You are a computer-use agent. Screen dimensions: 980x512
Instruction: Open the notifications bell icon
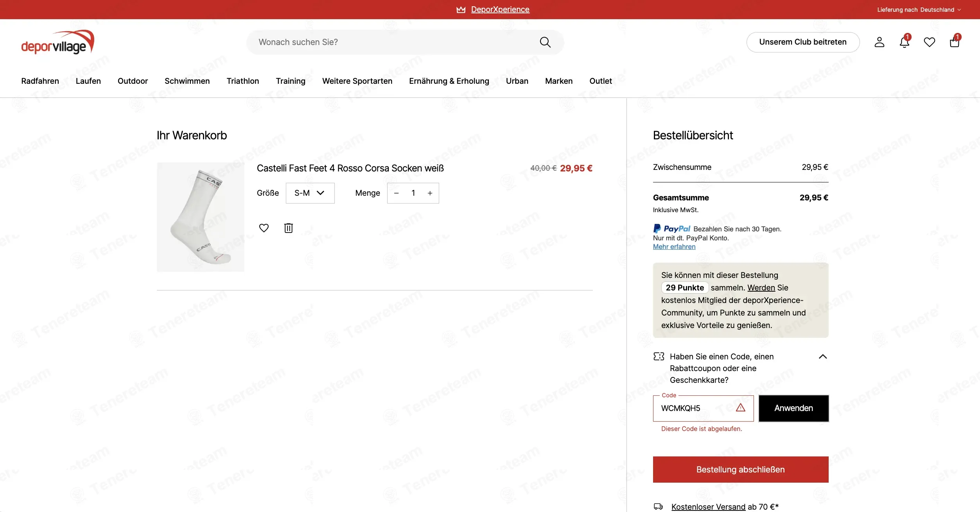905,41
